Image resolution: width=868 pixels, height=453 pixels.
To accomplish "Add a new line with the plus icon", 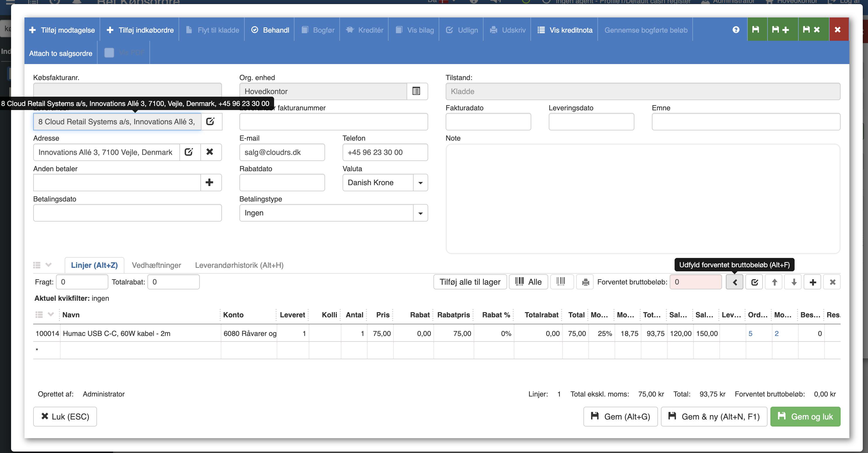I will tap(813, 282).
